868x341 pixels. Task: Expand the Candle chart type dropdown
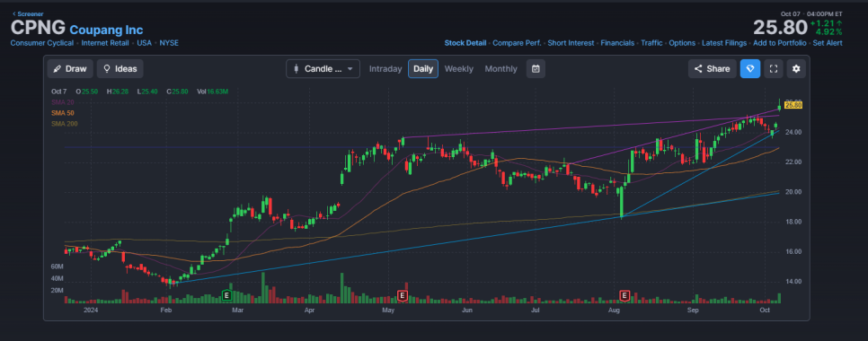click(x=323, y=69)
